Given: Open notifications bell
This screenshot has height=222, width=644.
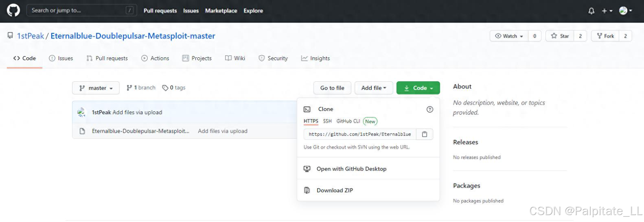Looking at the screenshot, I should (591, 11).
